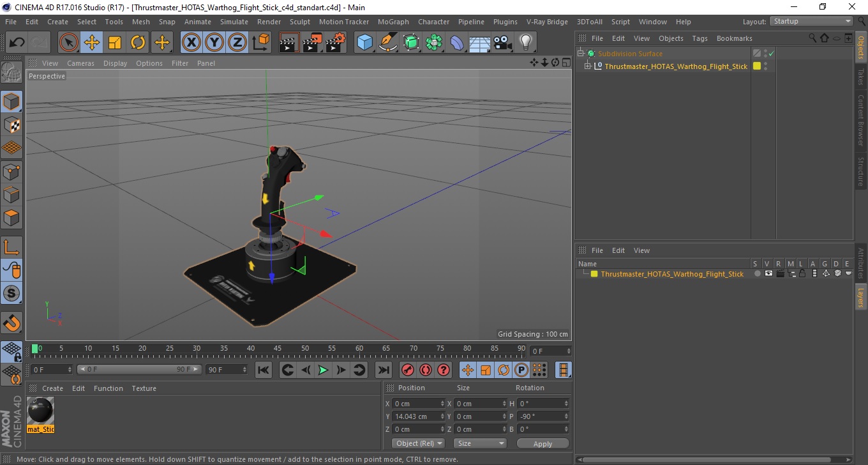Add a light object bulb icon

(526, 43)
